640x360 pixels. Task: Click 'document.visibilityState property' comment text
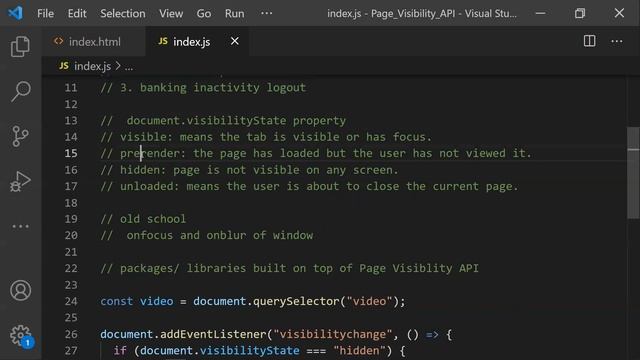[x=236, y=121]
